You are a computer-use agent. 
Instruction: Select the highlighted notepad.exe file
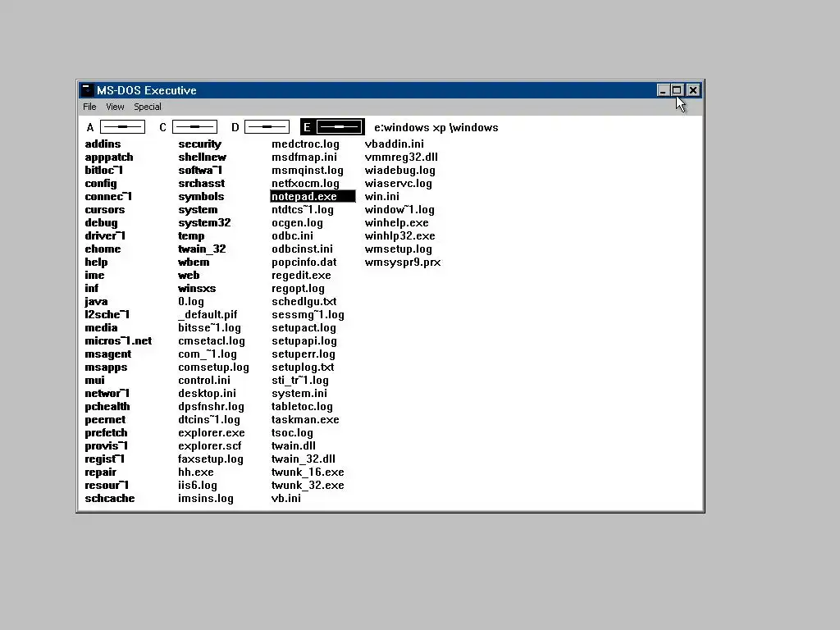click(x=313, y=197)
